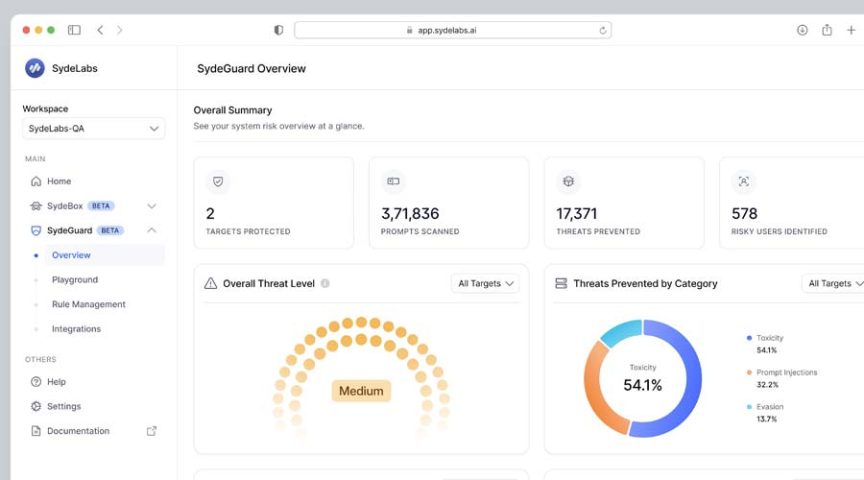
Task: Open Playground in the SydeGuard submenu
Action: point(75,279)
